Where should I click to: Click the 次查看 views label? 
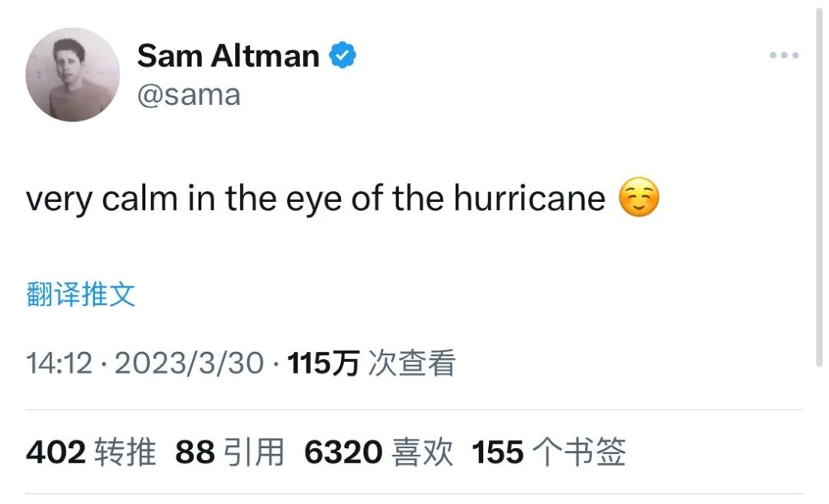(412, 363)
